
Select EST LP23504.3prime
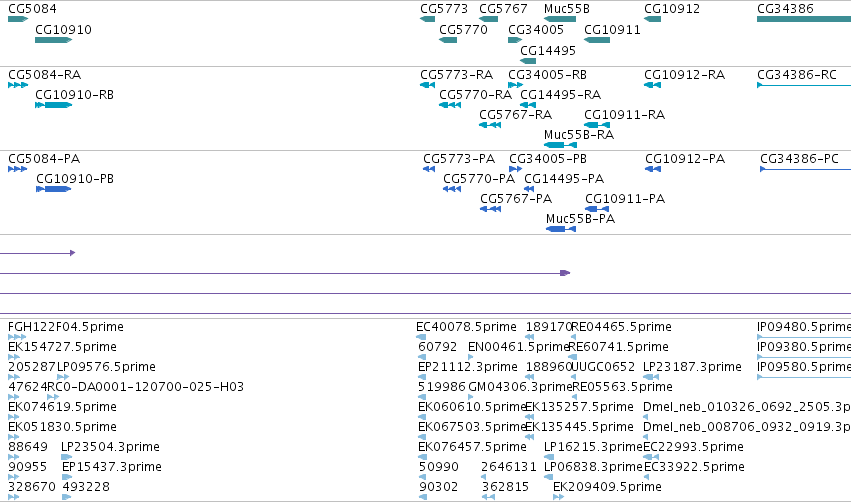click(x=110, y=447)
